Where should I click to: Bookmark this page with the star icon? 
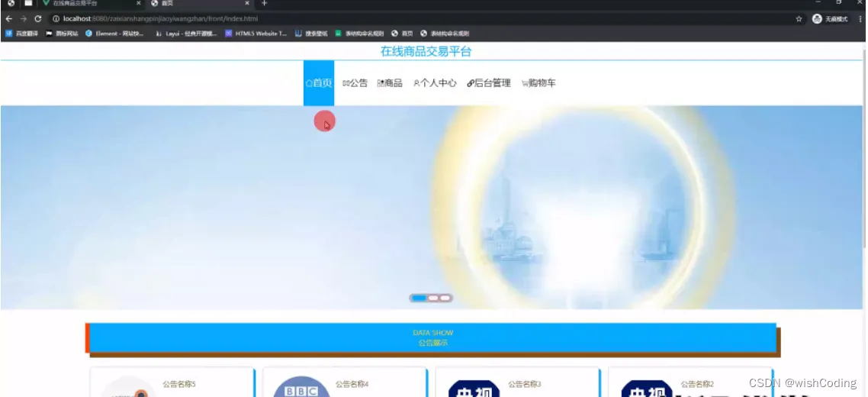point(799,19)
